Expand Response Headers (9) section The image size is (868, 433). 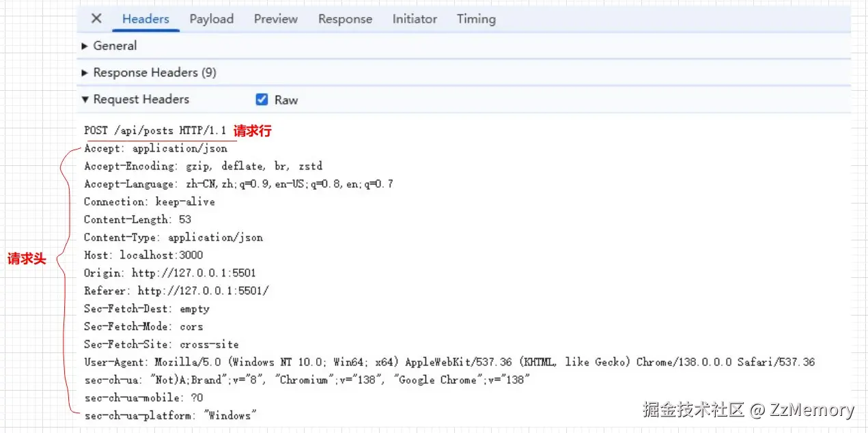click(148, 72)
